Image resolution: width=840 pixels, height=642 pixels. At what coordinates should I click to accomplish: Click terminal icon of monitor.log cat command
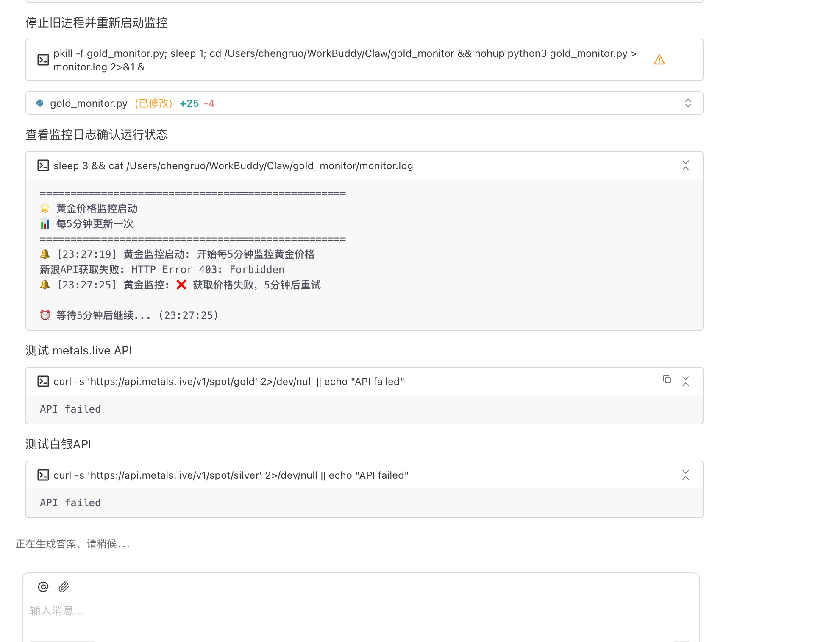(x=43, y=165)
